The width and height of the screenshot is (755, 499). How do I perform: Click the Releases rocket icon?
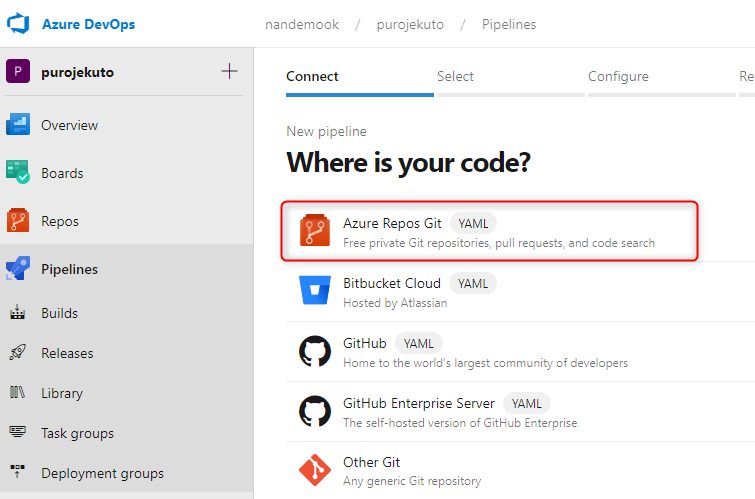(x=18, y=353)
